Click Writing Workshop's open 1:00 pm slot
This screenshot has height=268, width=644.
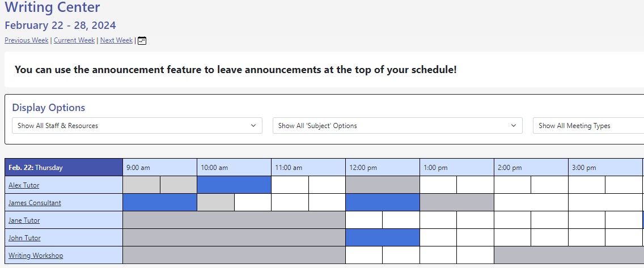pos(438,255)
